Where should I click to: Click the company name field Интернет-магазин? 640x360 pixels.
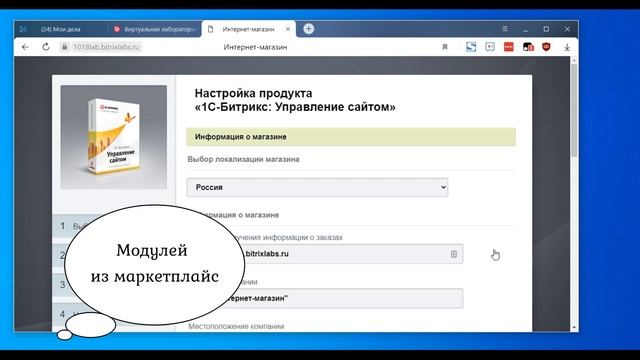(325, 298)
